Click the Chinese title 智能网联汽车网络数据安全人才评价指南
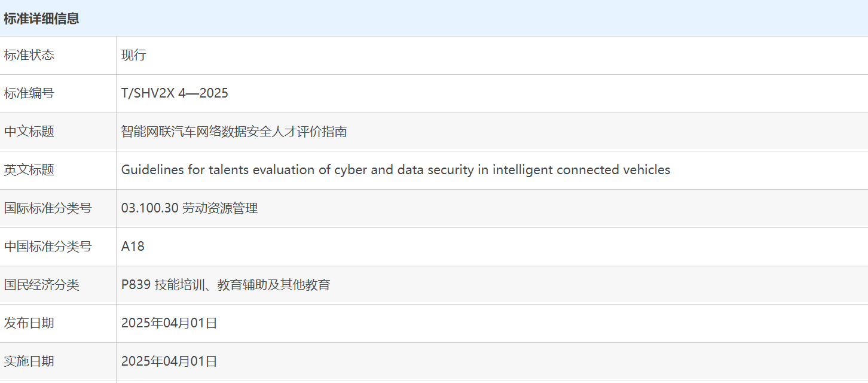Image resolution: width=868 pixels, height=383 pixels. coord(234,132)
